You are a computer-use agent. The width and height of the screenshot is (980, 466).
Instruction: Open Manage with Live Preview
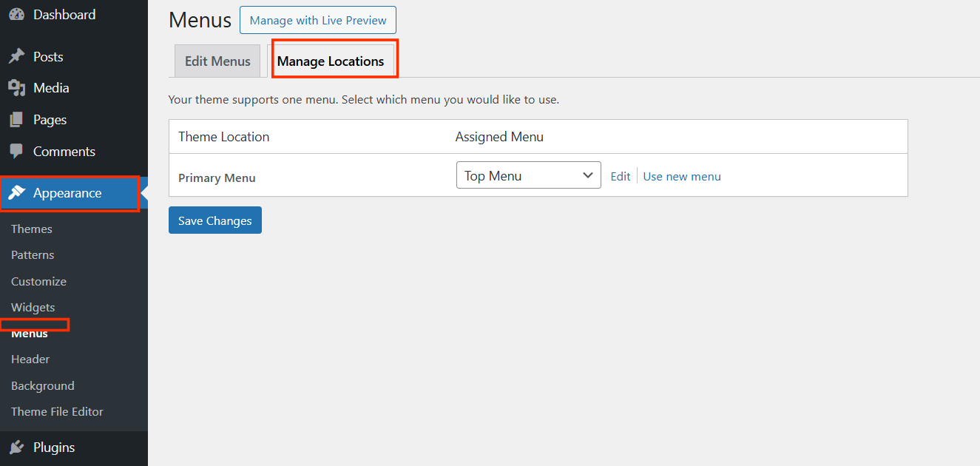coord(317,20)
